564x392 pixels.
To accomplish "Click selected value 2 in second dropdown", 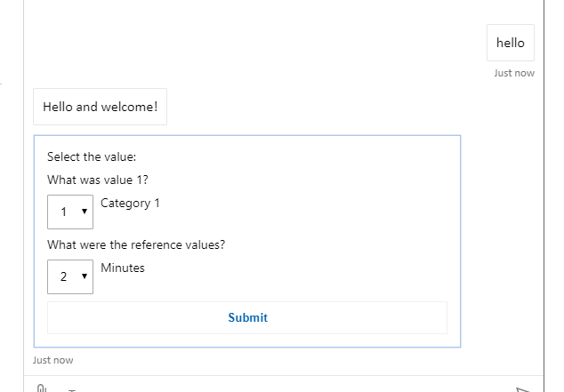I will 63,276.
